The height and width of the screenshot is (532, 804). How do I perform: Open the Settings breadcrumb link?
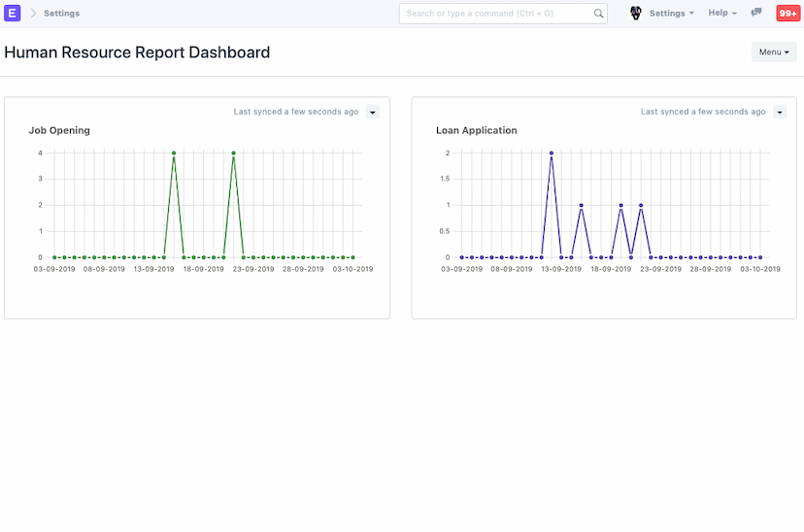click(61, 14)
